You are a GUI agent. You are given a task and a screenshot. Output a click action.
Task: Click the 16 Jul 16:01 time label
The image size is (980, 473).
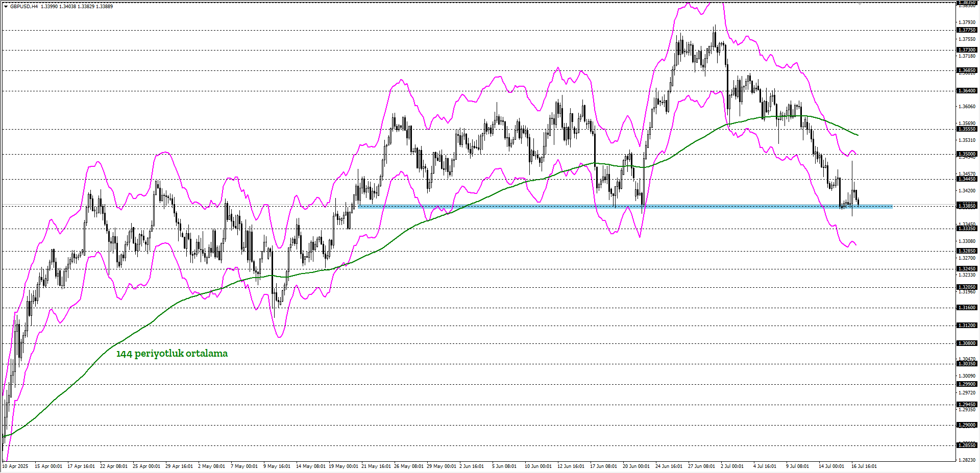coord(864,466)
